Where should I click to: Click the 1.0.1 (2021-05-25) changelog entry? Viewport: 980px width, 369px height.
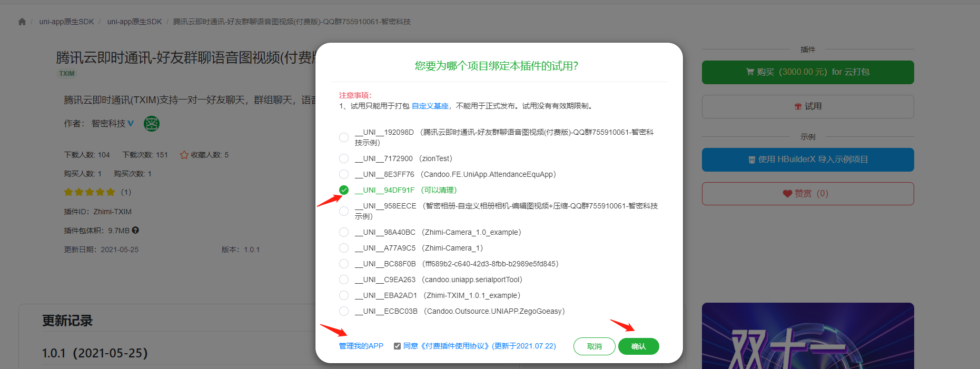click(x=95, y=353)
